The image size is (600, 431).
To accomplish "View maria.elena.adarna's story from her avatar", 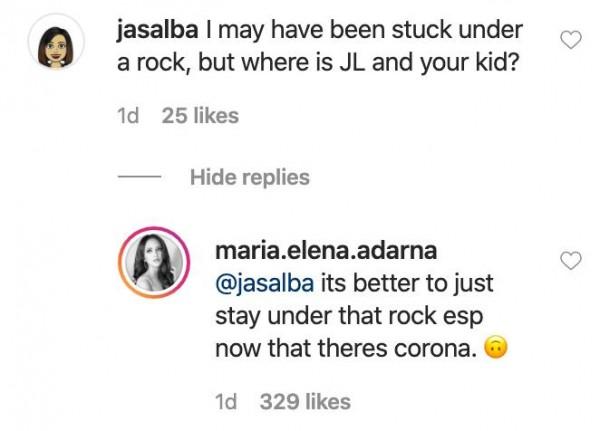I will tap(154, 262).
